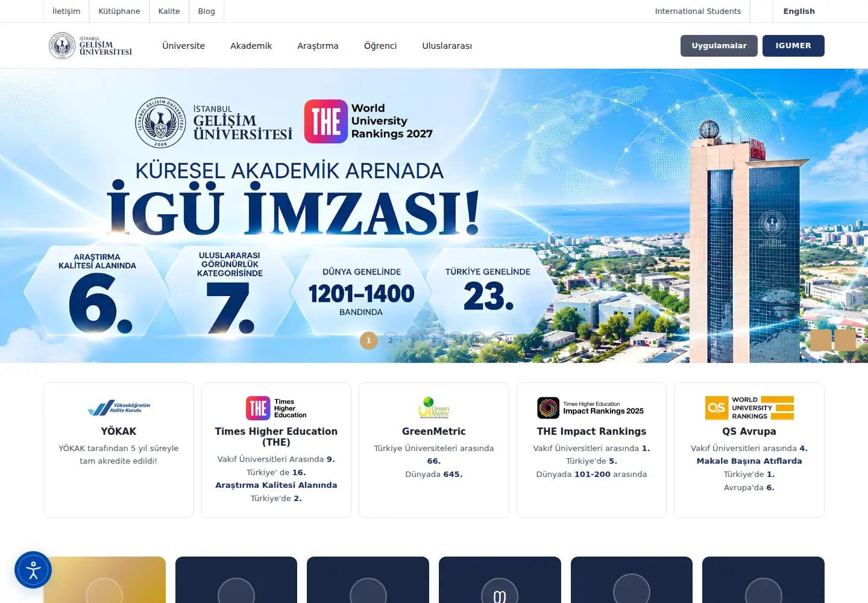The width and height of the screenshot is (868, 603).
Task: Click 'YÖKAK tarafından 5 yıl süreyle' text
Action: tap(119, 448)
